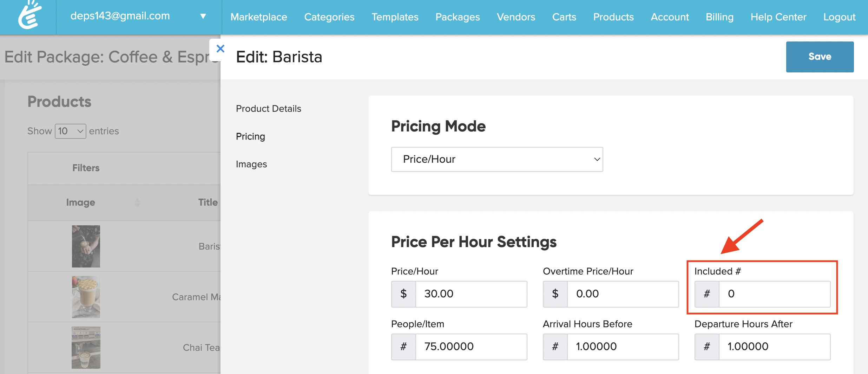Close the Edit Barista panel

pyautogui.click(x=220, y=49)
